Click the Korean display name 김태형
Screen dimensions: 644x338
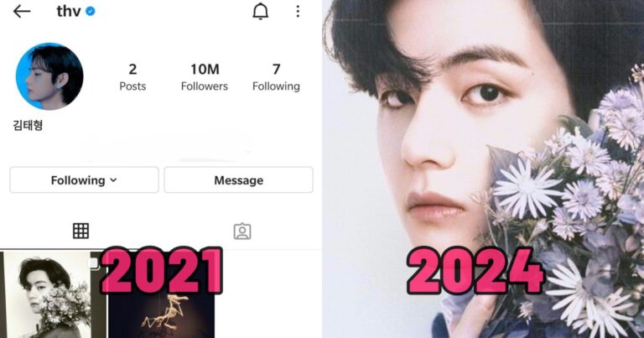click(x=28, y=125)
